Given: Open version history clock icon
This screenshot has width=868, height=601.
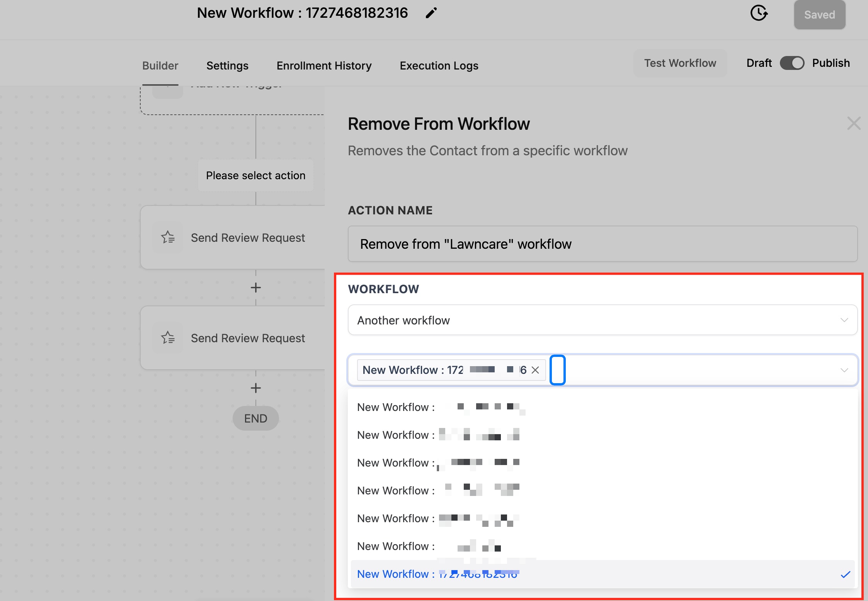Looking at the screenshot, I should 759,13.
